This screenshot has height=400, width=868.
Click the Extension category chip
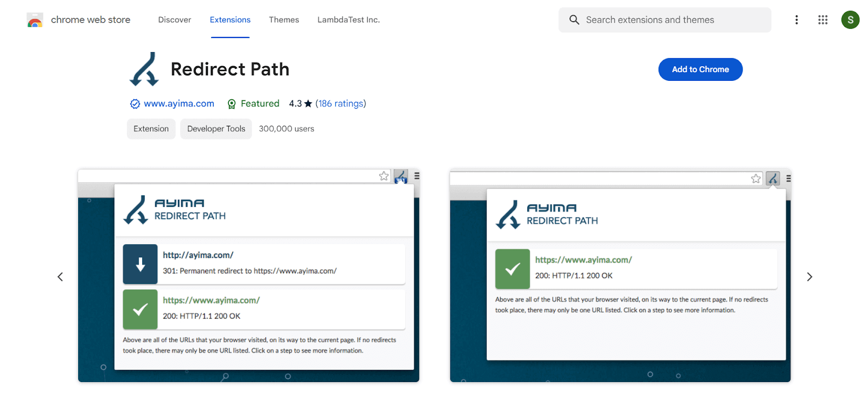coord(151,129)
